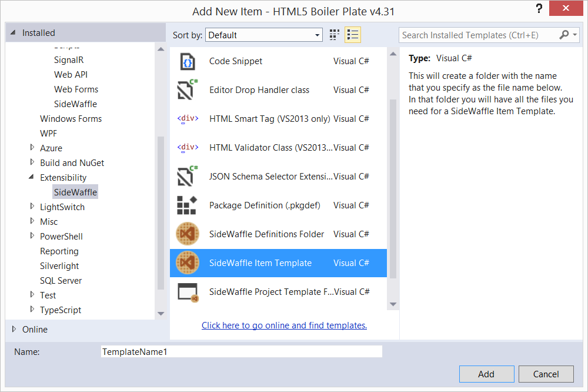Select the SideWaffle Definitions Folder name

(266, 234)
